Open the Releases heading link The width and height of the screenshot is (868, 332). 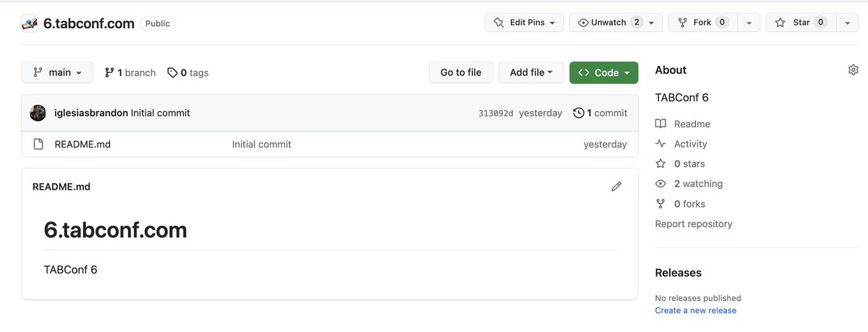pos(678,273)
